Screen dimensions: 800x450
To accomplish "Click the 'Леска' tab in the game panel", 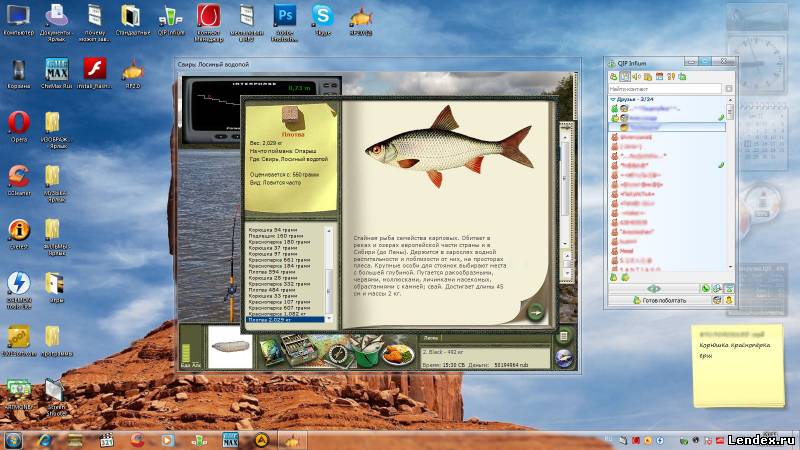I will point(430,338).
